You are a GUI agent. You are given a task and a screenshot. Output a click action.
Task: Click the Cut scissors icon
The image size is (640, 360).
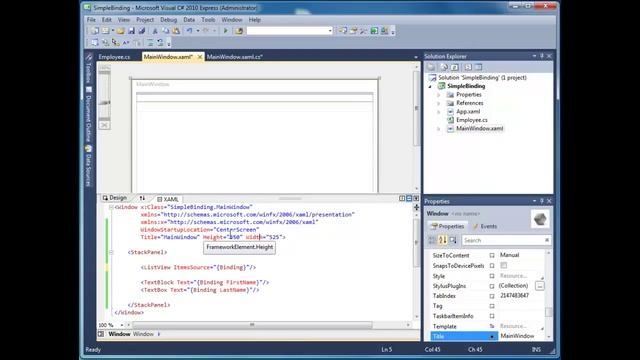coord(155,31)
